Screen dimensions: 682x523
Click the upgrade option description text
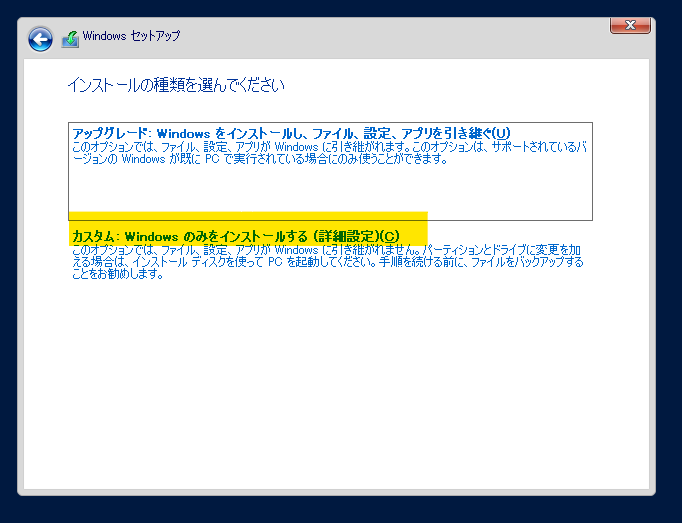329,153
